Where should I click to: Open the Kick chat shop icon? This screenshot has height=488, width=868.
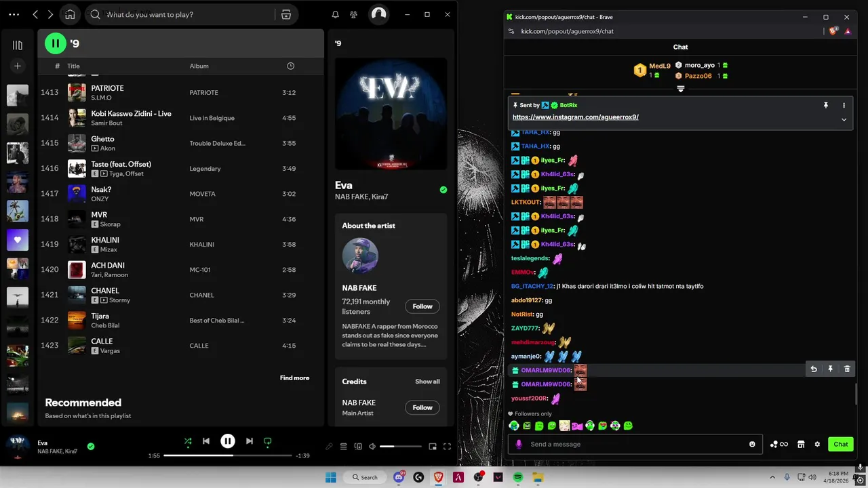[801, 445]
